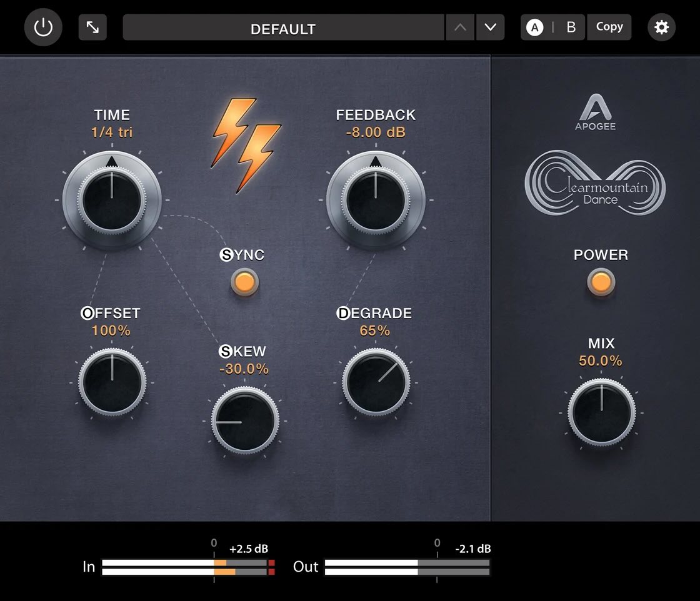Go to next preset with down chevron
700x601 pixels.
pyautogui.click(x=490, y=27)
